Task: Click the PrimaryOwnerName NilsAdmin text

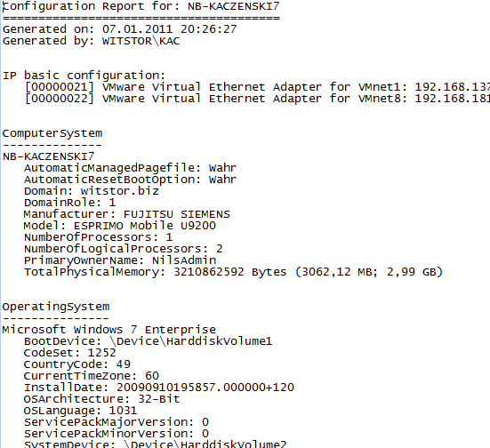Action: click(x=120, y=260)
